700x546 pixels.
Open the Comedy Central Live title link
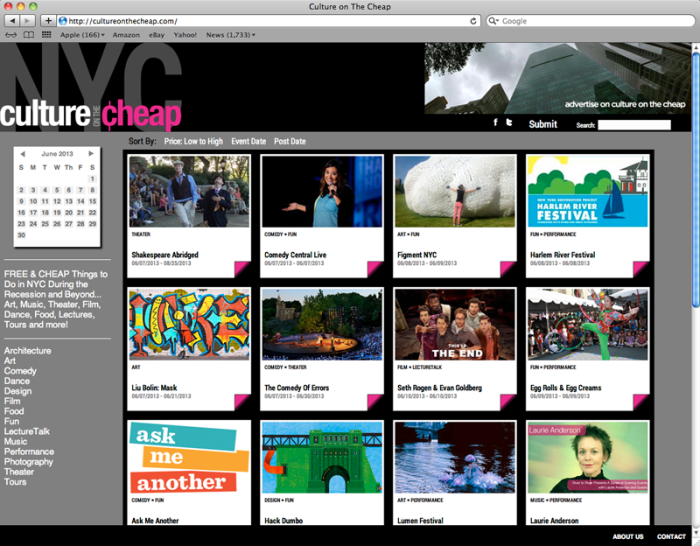pos(295,255)
